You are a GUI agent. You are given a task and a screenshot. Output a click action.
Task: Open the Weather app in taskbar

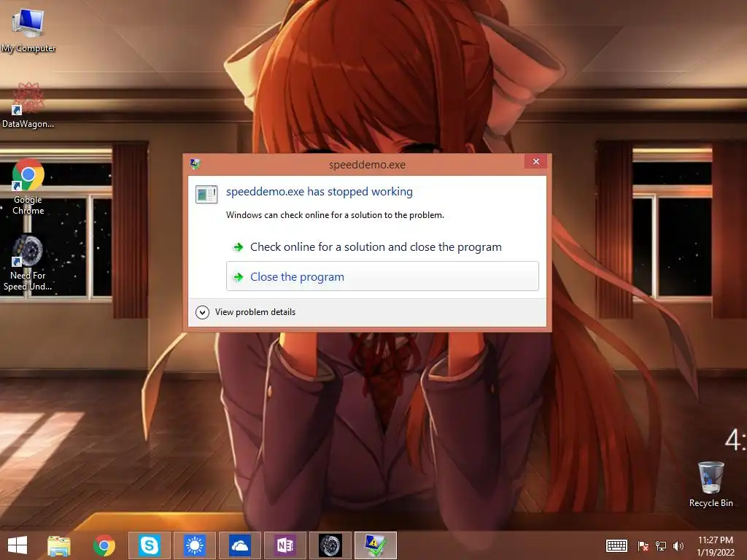point(194,545)
